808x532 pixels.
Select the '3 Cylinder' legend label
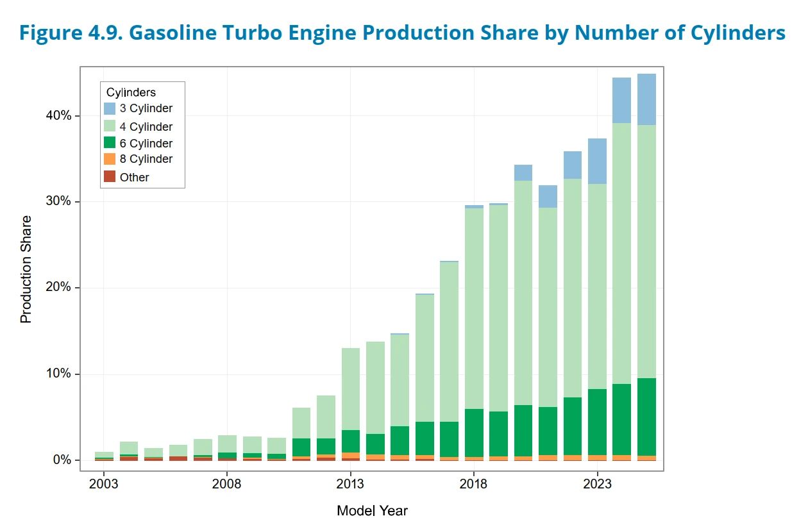(x=146, y=109)
